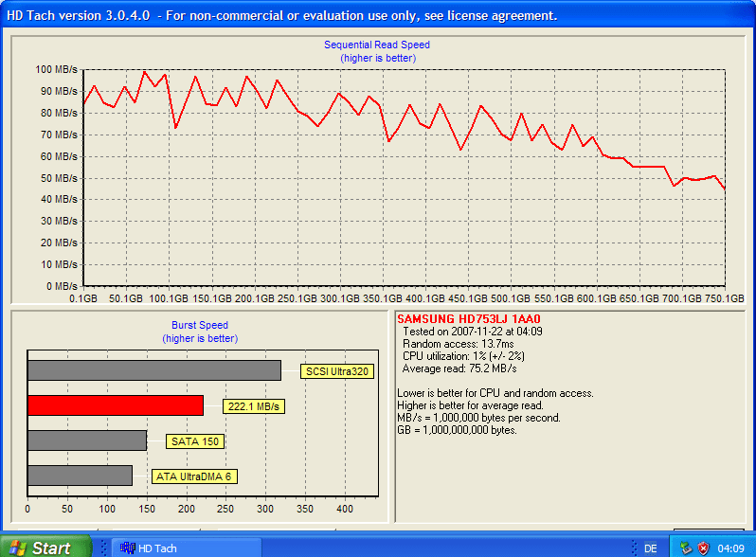Click the language bar grip handle
This screenshot has height=557, width=756.
pos(634,548)
